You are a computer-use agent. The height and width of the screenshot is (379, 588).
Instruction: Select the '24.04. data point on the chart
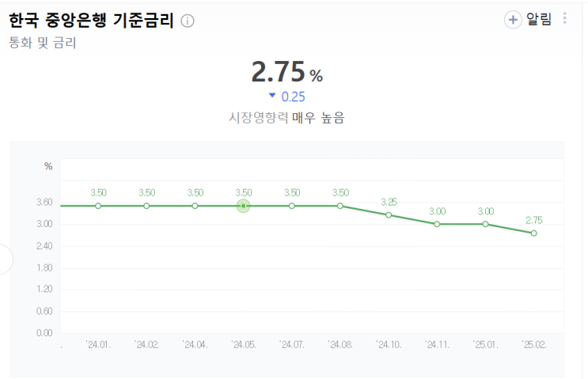click(195, 206)
